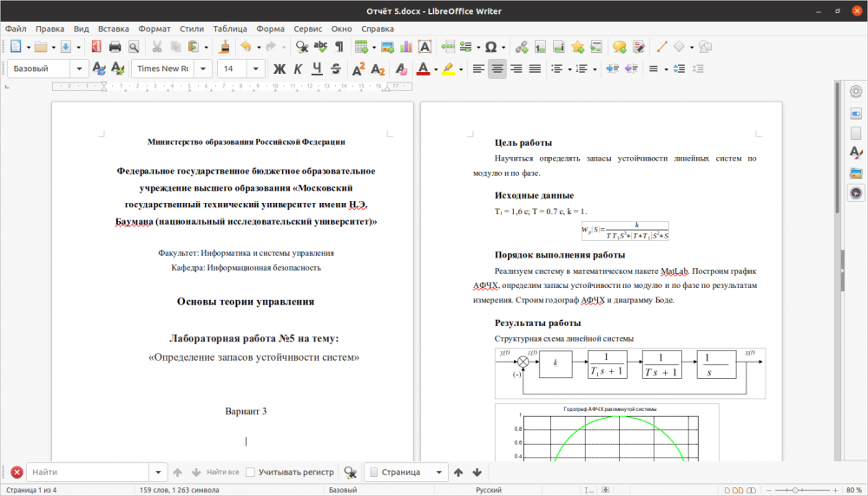This screenshot has height=496, width=868.
Task: Insert a hyperlink using the chain icon
Action: 521,47
